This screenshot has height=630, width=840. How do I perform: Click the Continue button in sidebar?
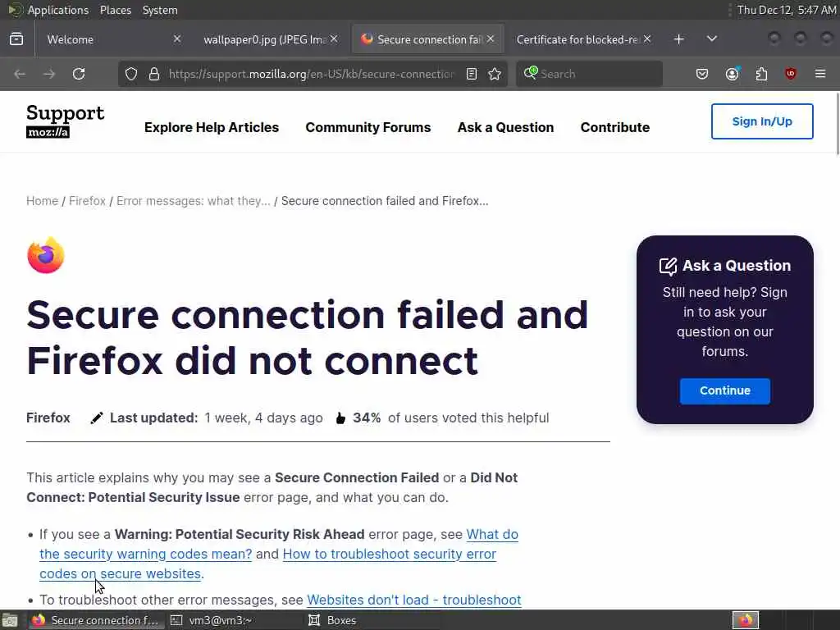725,390
